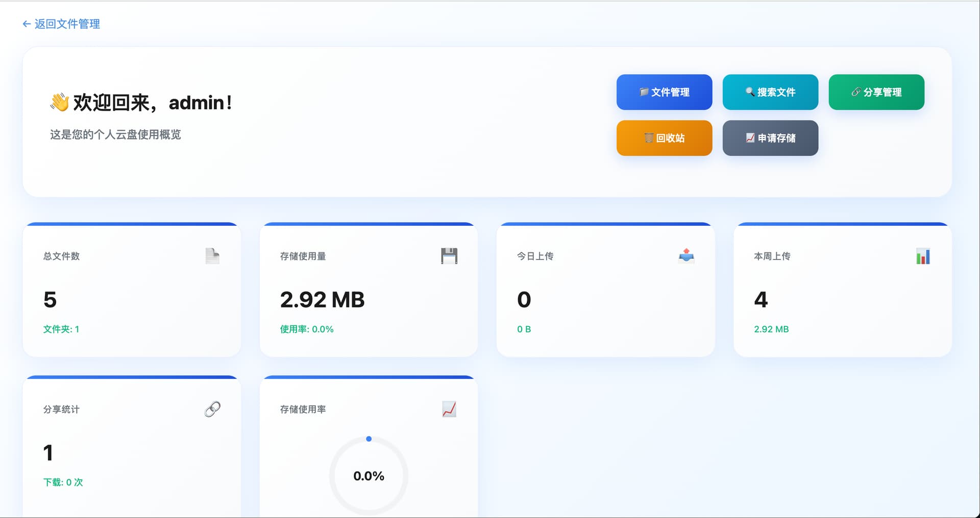The image size is (980, 518).
Task: Click the 文件夹: 1 green text
Action: click(x=61, y=329)
